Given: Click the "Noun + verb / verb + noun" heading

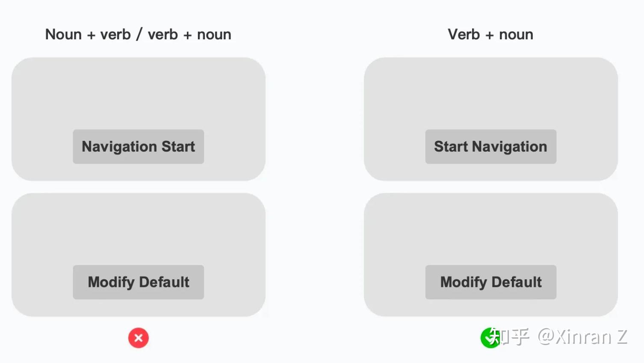Looking at the screenshot, I should 138,34.
